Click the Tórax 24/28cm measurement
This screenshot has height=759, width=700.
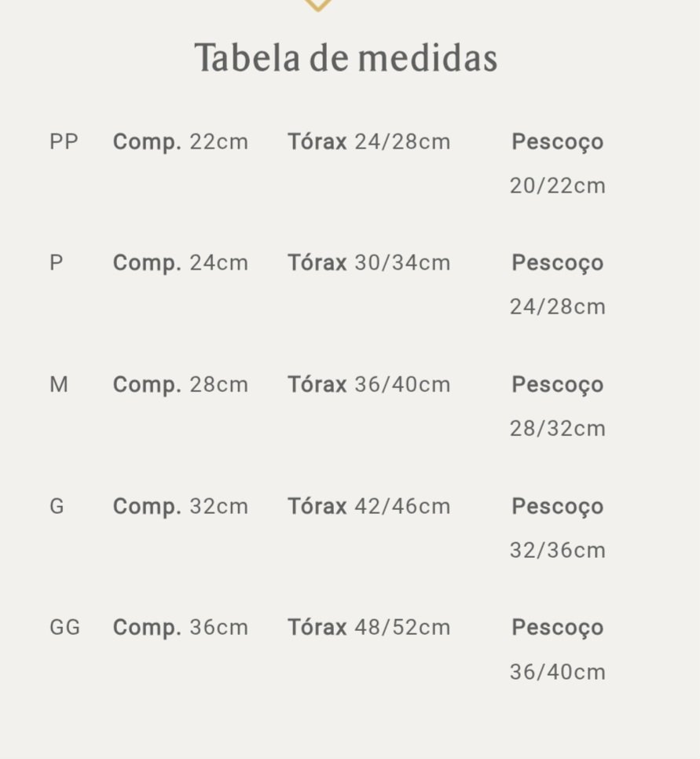click(x=368, y=142)
